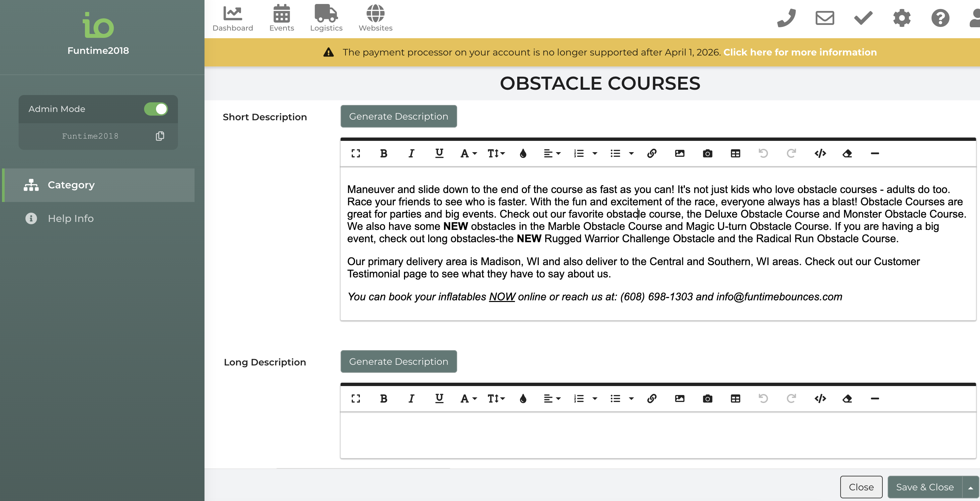The image size is (980, 501).
Task: Open code view in Short Description editor
Action: click(820, 153)
